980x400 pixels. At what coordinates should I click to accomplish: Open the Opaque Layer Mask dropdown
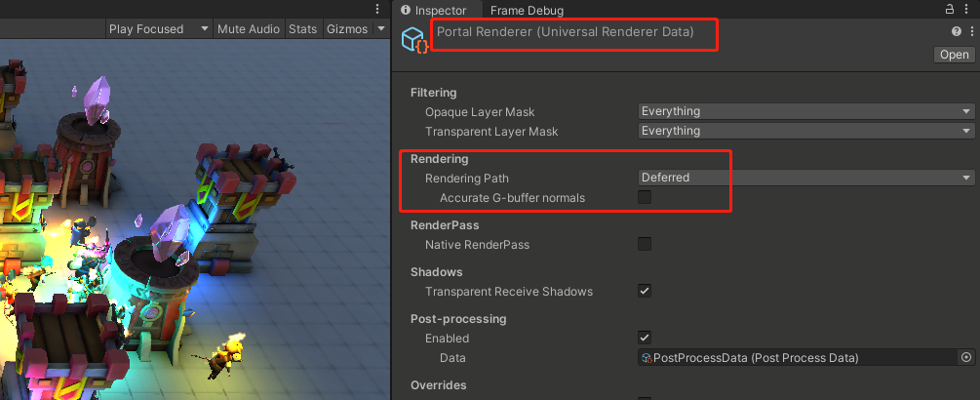806,111
